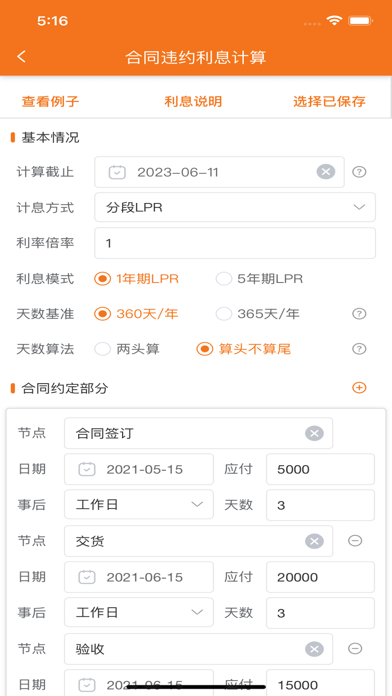Edit 天数 field for 交货
This screenshot has height=696, width=392.
(x=320, y=613)
